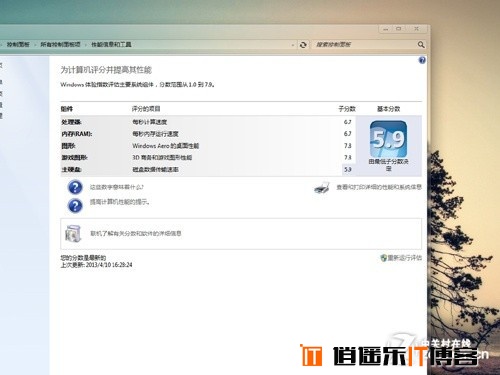Screen dimensions: 500x375
Task: Go to 所有控制面板项 in the breadcrumb
Action: (60, 44)
